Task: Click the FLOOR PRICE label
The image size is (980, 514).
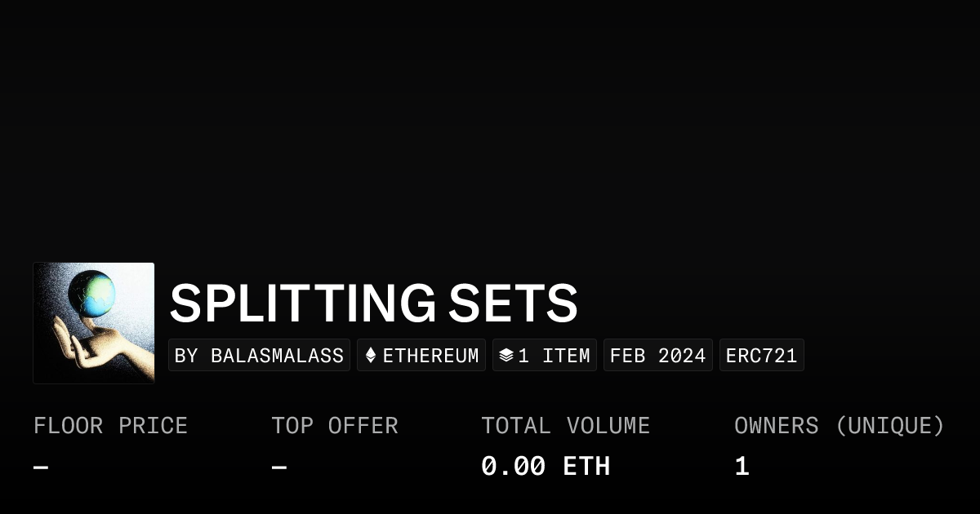Action: tap(110, 426)
